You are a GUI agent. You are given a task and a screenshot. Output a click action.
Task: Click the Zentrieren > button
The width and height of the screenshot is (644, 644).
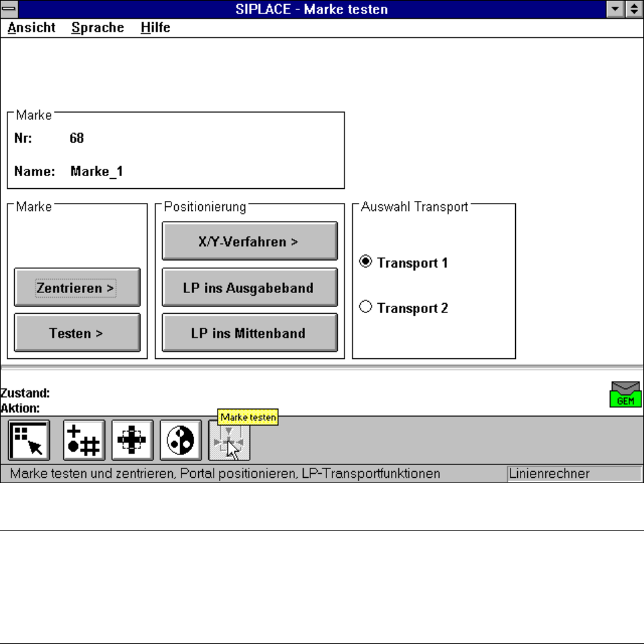tap(77, 288)
